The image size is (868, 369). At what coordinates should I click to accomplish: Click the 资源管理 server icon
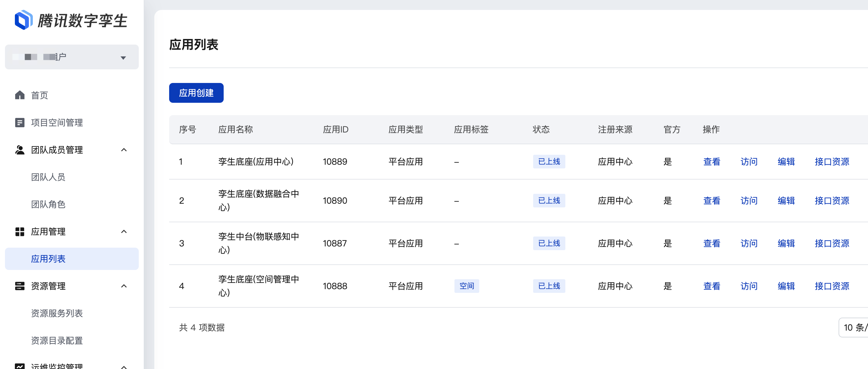20,286
